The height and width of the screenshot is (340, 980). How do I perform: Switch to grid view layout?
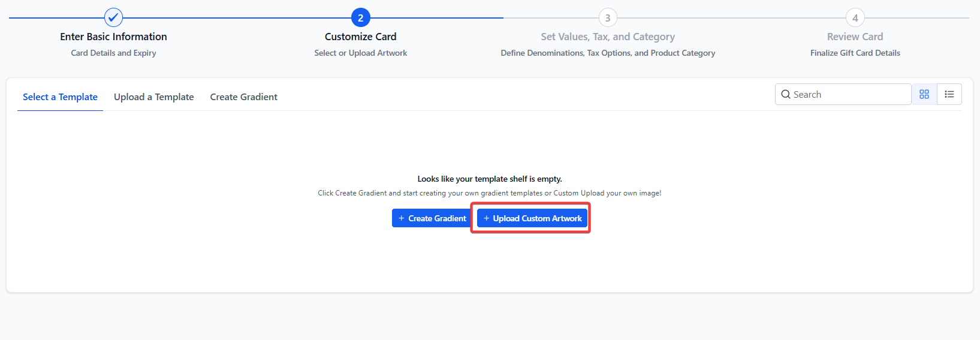click(924, 94)
